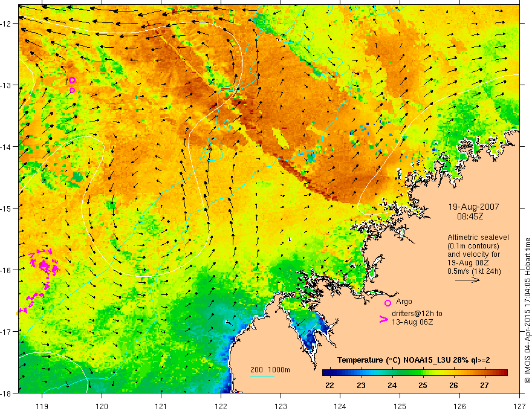Screen dimensions: 532x411
Task: Click the latitude axis label -12
Action: (7, 24)
